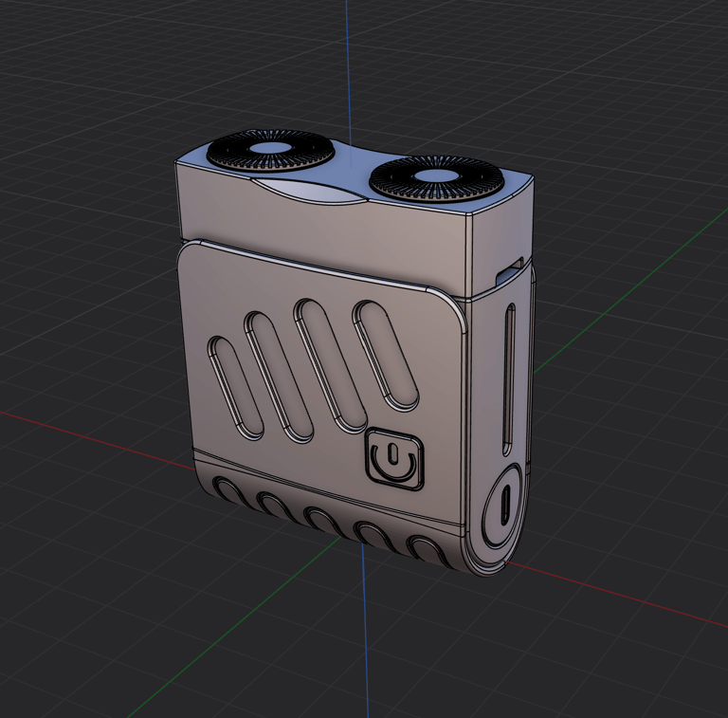Click the right circular fan grille on top
728x718 pixels.
pyautogui.click(x=436, y=178)
